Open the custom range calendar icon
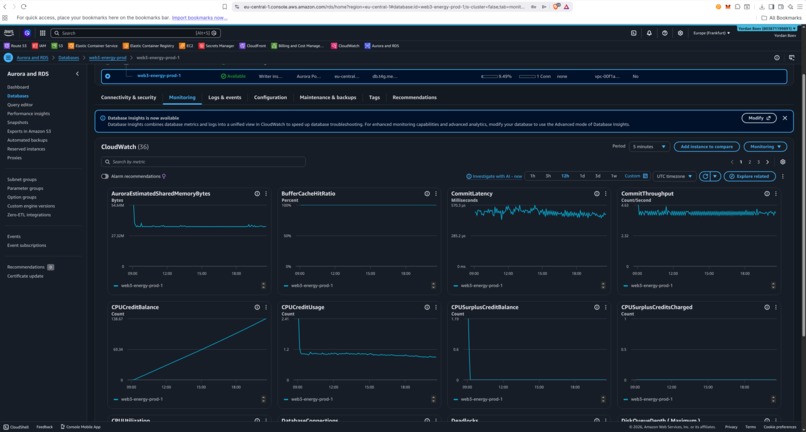This screenshot has width=806, height=432. pos(646,176)
